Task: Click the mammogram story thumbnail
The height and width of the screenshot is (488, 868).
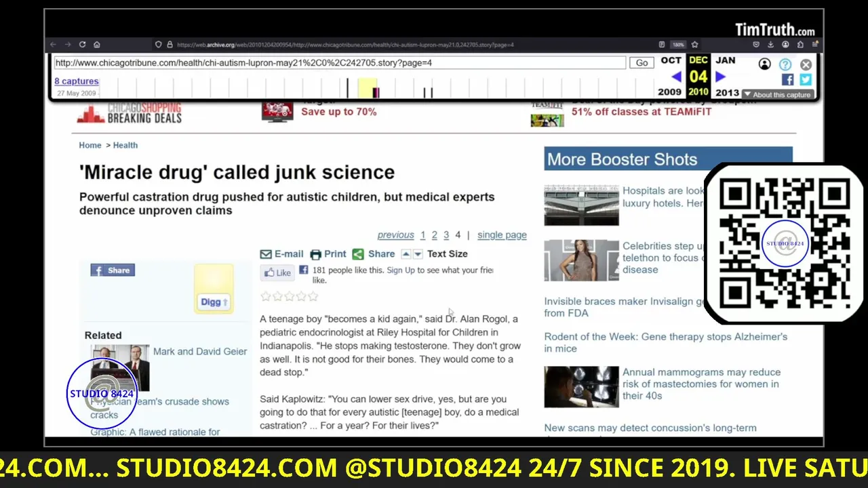Action: (581, 387)
